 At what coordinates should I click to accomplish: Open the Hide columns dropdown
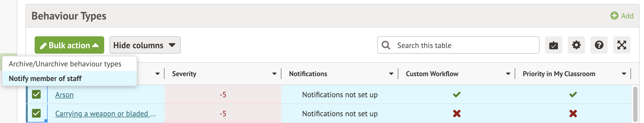point(145,45)
